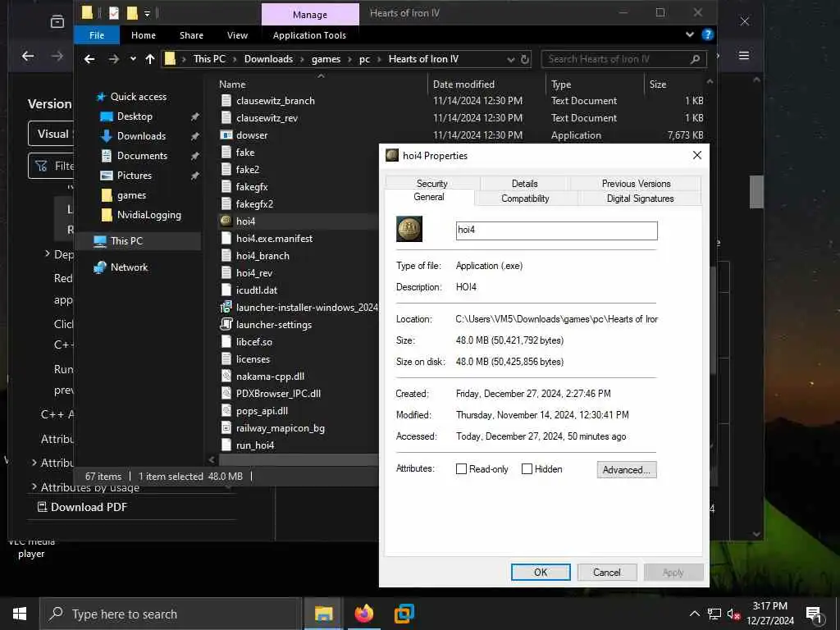
Task: Open Network in the navigation pane
Action: click(x=129, y=267)
